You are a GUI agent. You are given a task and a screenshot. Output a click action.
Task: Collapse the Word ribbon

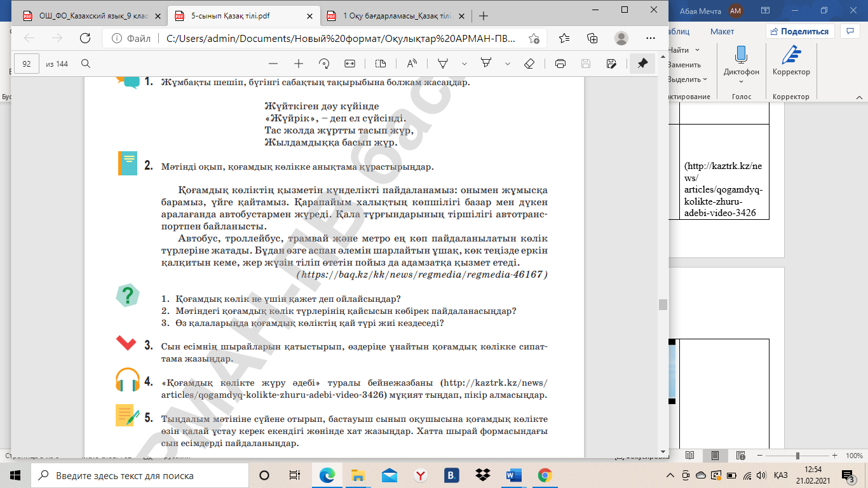(858, 97)
